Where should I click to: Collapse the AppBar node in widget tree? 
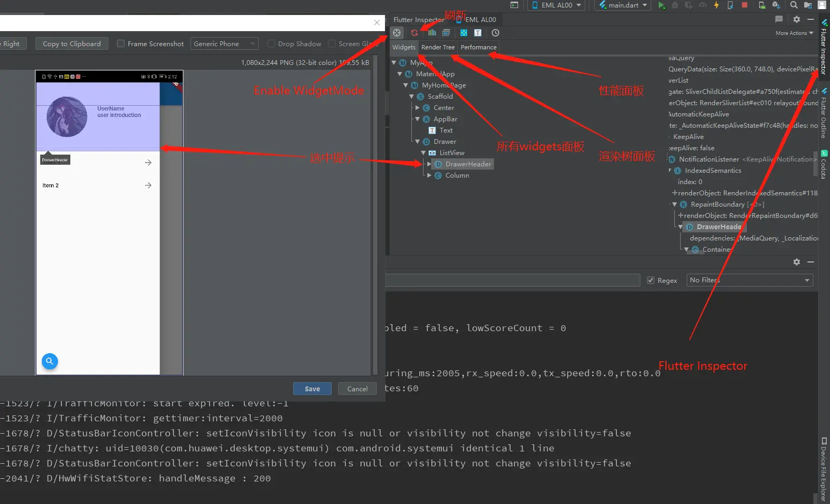click(418, 119)
